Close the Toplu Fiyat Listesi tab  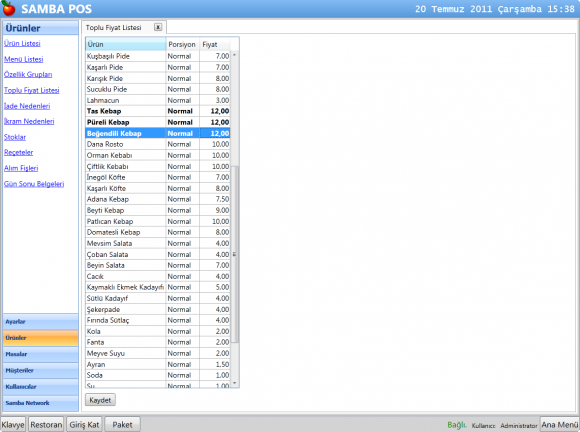158,27
